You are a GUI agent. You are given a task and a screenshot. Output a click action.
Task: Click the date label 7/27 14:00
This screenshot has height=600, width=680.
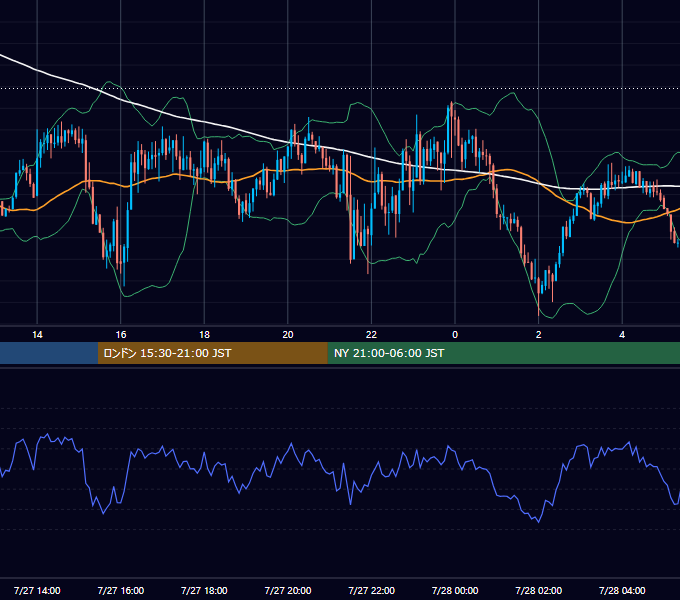click(x=37, y=590)
